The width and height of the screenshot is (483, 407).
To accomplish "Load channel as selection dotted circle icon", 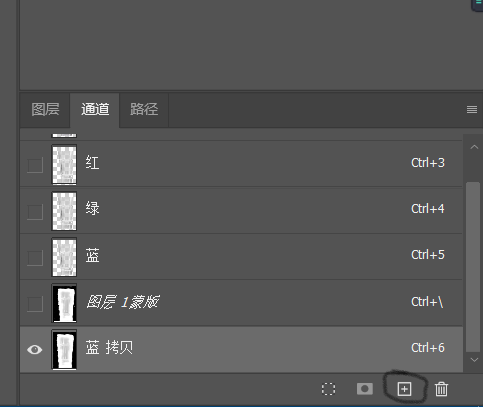I will point(328,389).
